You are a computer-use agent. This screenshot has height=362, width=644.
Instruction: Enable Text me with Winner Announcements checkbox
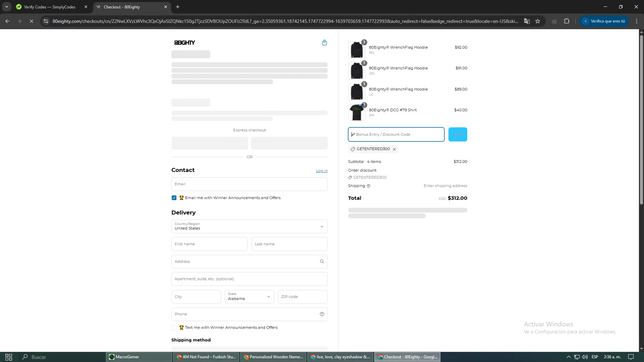coord(174,328)
